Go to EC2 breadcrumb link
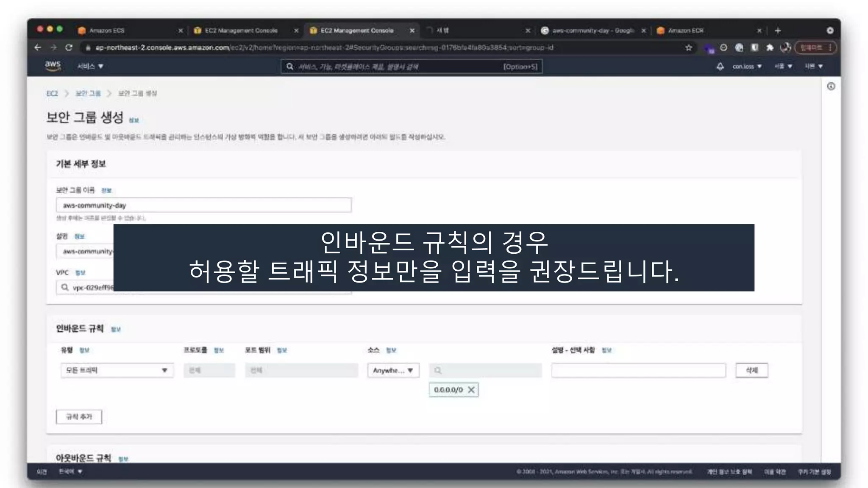This screenshot has height=488, width=868. (x=52, y=93)
